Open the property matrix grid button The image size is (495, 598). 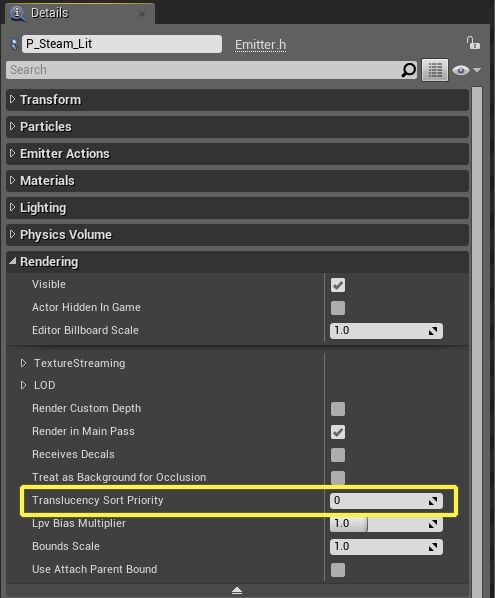(x=435, y=70)
